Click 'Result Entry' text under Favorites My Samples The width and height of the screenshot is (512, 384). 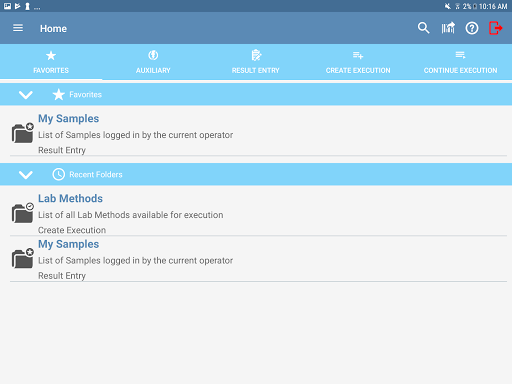[62, 150]
